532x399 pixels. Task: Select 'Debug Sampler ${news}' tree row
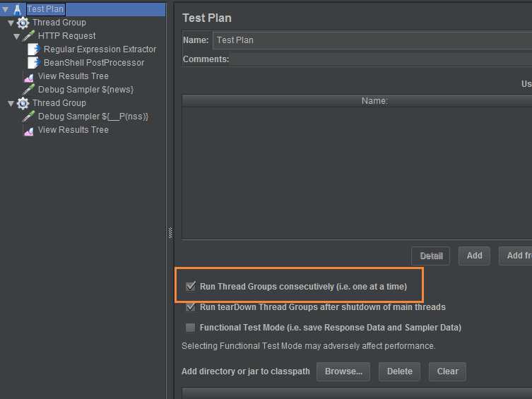[x=85, y=90]
